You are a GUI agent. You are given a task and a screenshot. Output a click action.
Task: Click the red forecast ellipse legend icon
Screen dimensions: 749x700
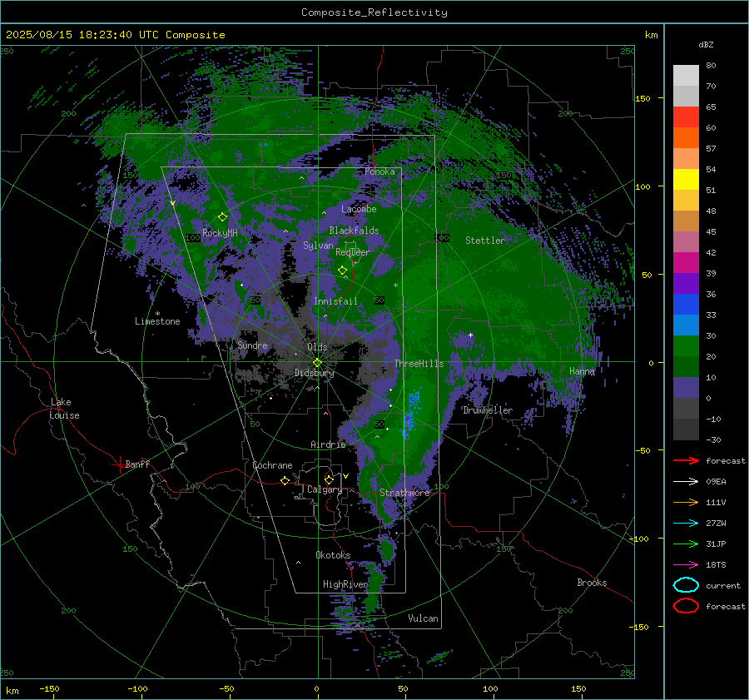[686, 606]
